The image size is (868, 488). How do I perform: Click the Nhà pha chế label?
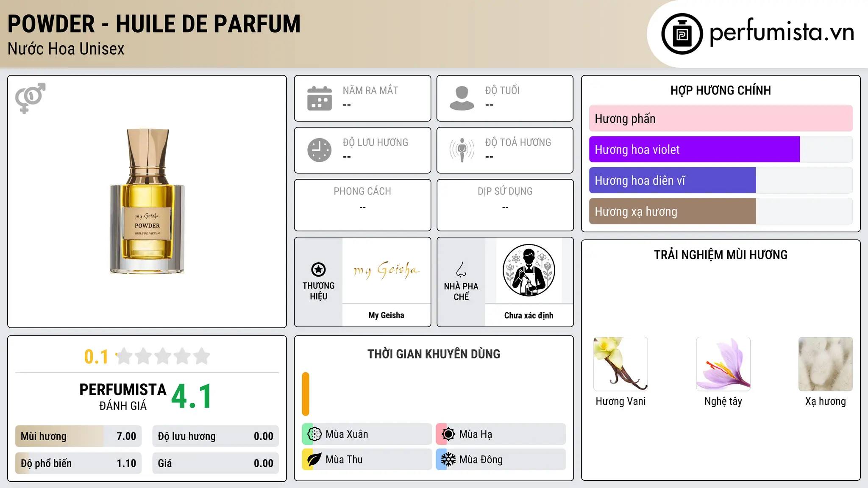461,291
